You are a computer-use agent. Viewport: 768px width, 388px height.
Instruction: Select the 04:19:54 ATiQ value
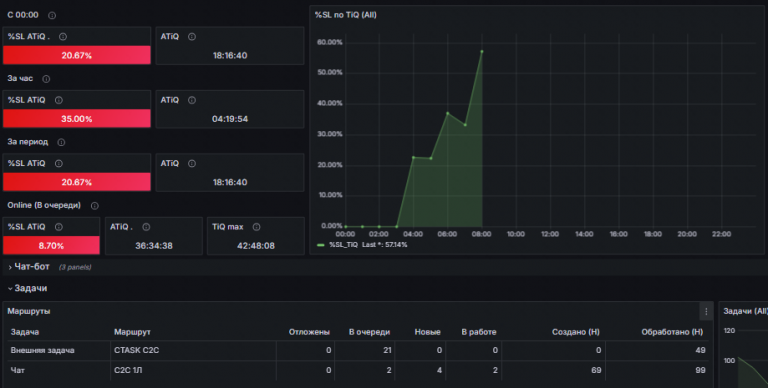[230, 119]
